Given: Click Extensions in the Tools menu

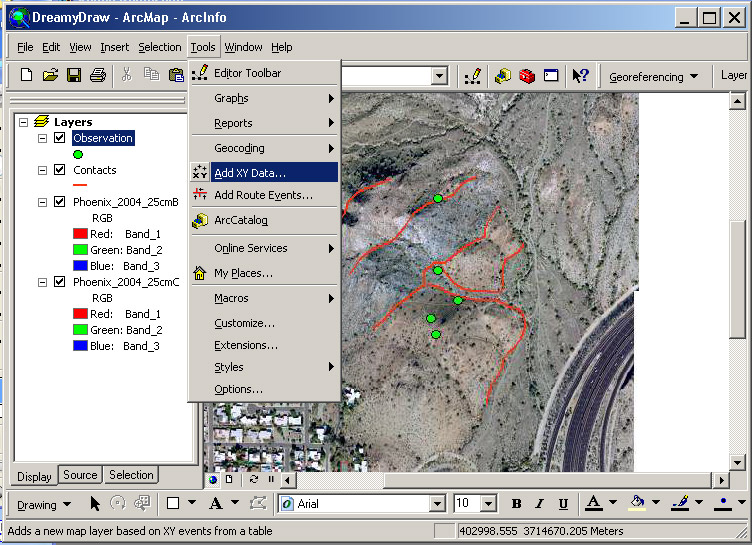Looking at the screenshot, I should click(264, 345).
